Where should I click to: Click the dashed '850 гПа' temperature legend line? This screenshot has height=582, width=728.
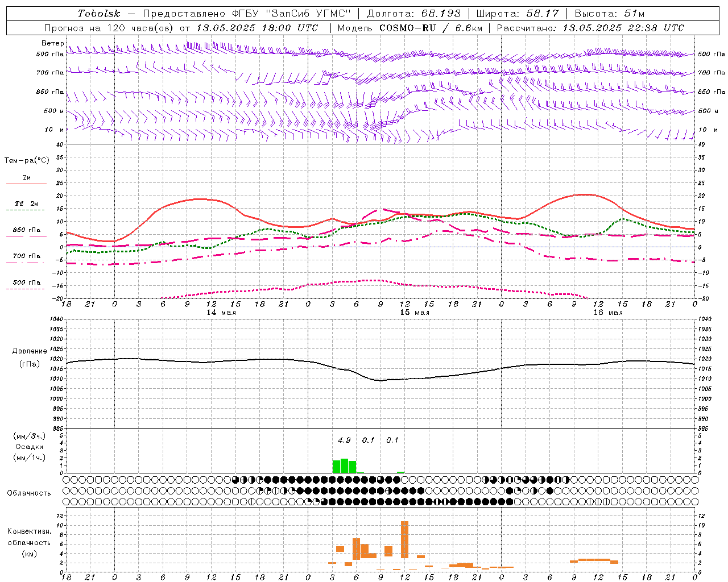coord(26,236)
